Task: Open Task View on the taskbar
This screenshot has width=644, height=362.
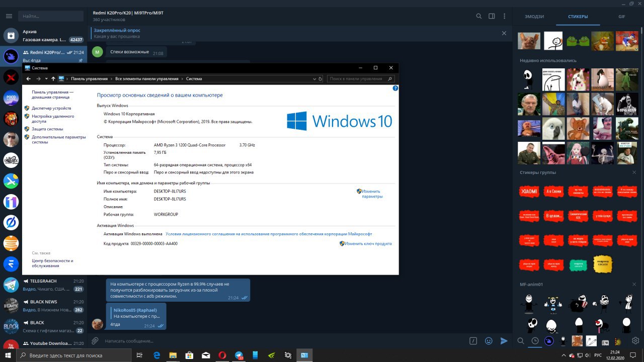Action: pos(139,355)
